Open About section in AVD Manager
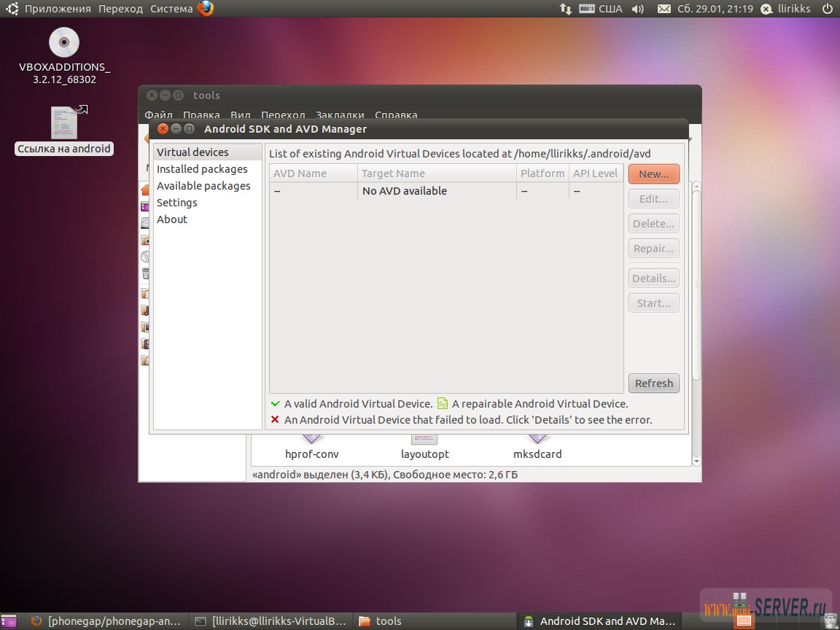Image resolution: width=840 pixels, height=630 pixels. [x=207, y=219]
